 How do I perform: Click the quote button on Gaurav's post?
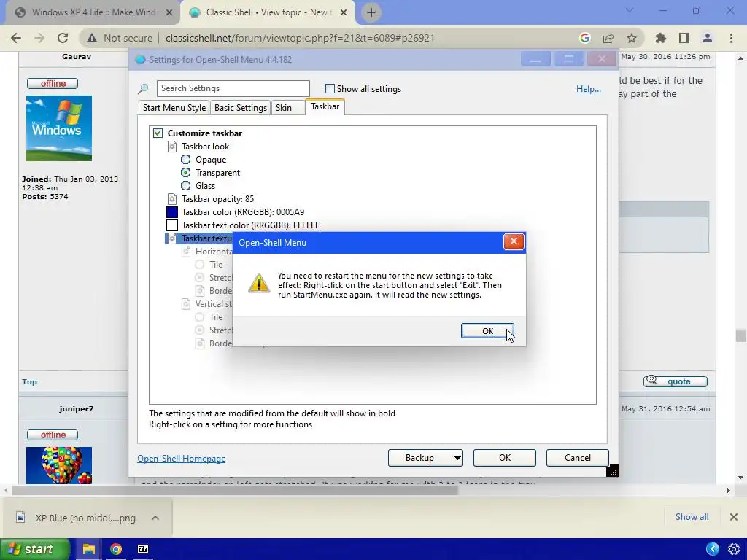pyautogui.click(x=675, y=381)
